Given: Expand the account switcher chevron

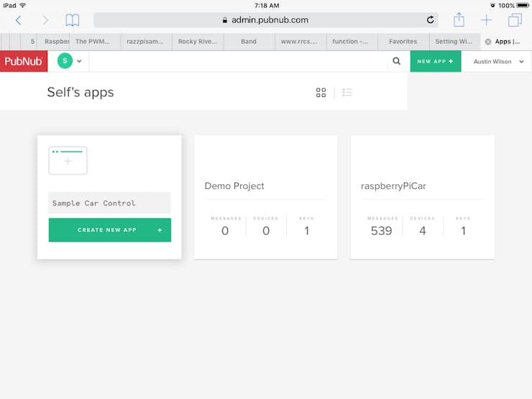Looking at the screenshot, I should coord(79,61).
